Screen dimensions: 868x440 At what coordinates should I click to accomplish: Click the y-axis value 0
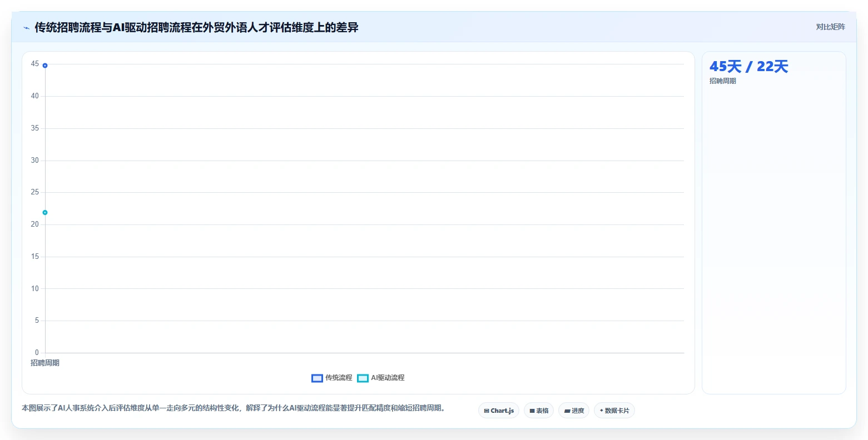(x=37, y=353)
